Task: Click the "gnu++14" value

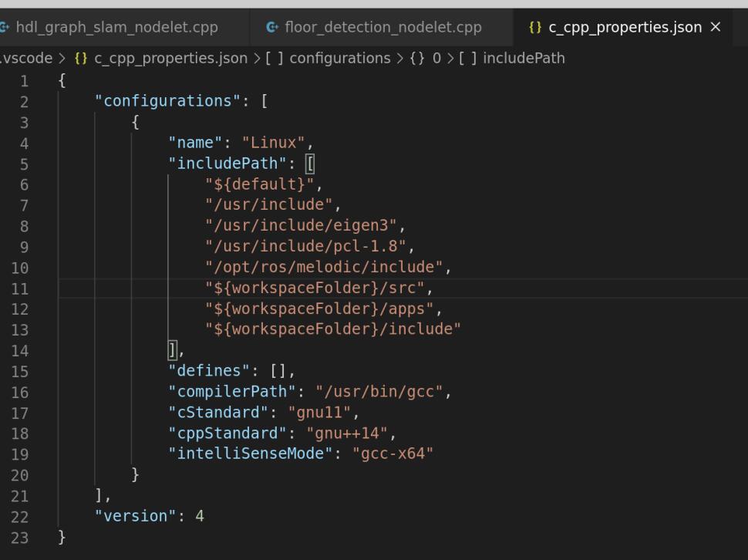Action: click(x=347, y=433)
